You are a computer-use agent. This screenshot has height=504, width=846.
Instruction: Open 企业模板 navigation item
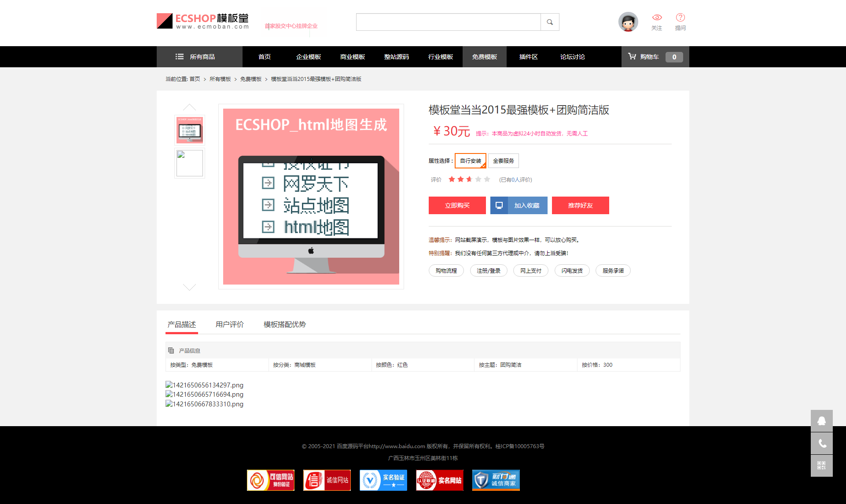click(309, 57)
